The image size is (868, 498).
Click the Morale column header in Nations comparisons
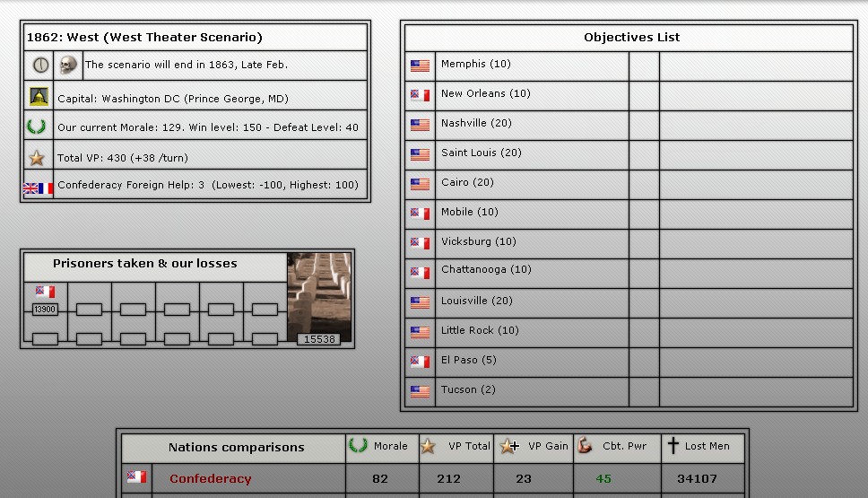381,446
